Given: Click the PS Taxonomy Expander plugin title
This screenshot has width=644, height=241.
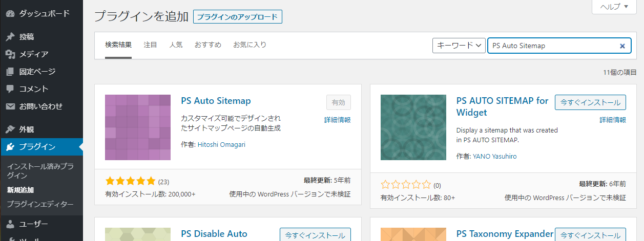Looking at the screenshot, I should (x=505, y=234).
